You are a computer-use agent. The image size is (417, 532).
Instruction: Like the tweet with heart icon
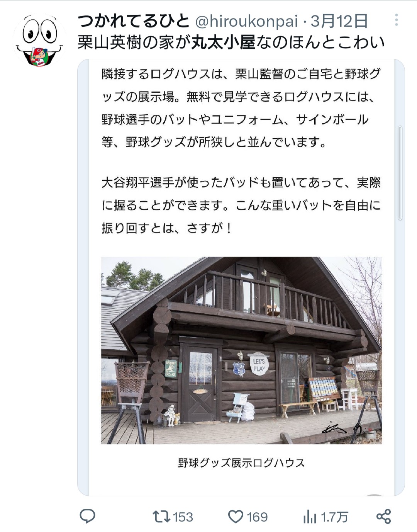click(236, 517)
